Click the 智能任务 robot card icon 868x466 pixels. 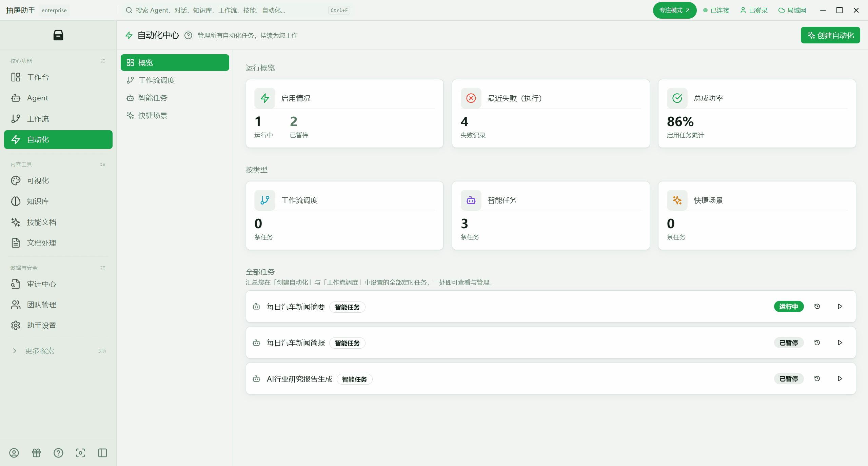471,200
